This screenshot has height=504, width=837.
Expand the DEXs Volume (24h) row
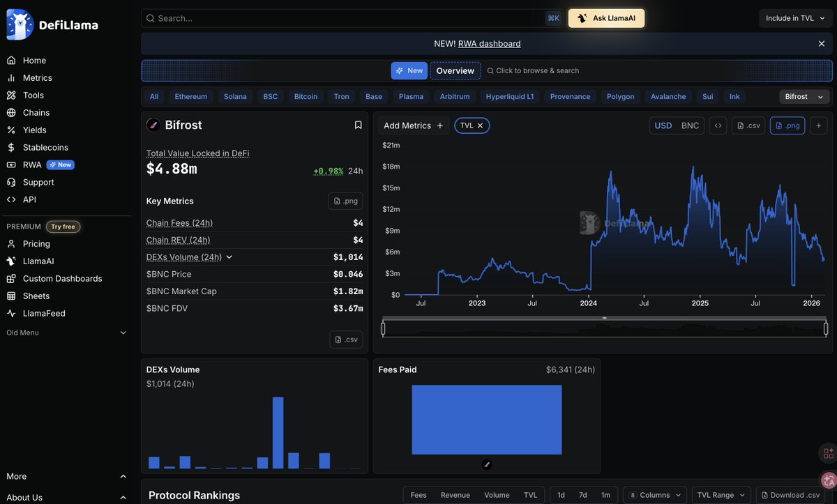click(x=229, y=257)
